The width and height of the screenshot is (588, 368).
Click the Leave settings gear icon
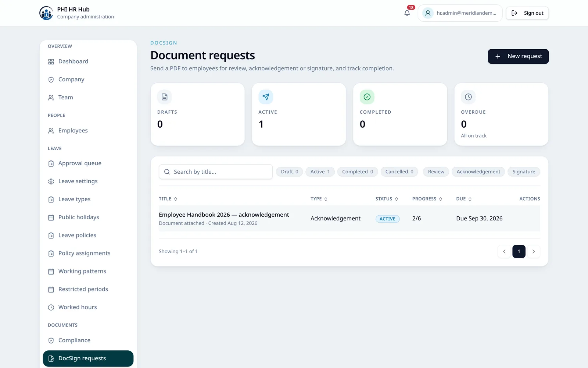(x=51, y=181)
